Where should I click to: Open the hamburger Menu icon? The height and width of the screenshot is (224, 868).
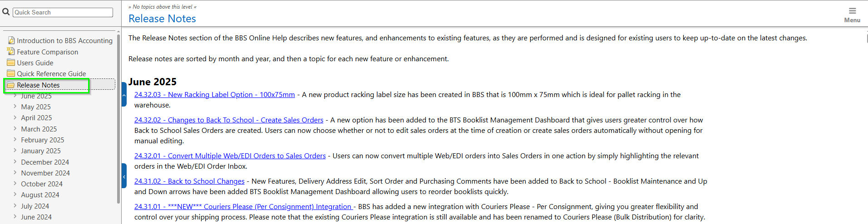[x=852, y=11]
